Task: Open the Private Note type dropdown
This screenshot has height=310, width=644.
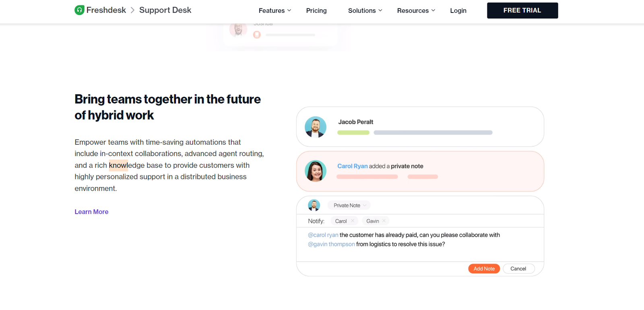Action: click(349, 205)
